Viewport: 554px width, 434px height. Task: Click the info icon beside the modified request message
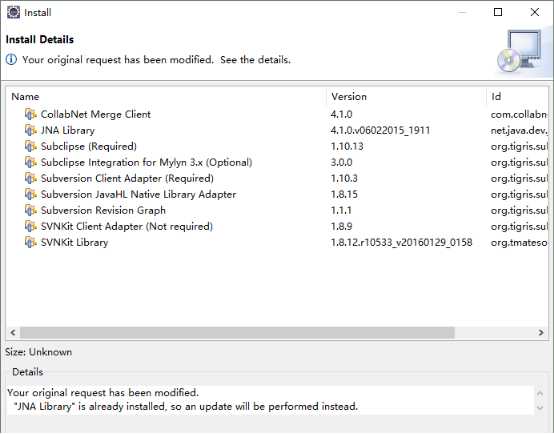[11, 59]
